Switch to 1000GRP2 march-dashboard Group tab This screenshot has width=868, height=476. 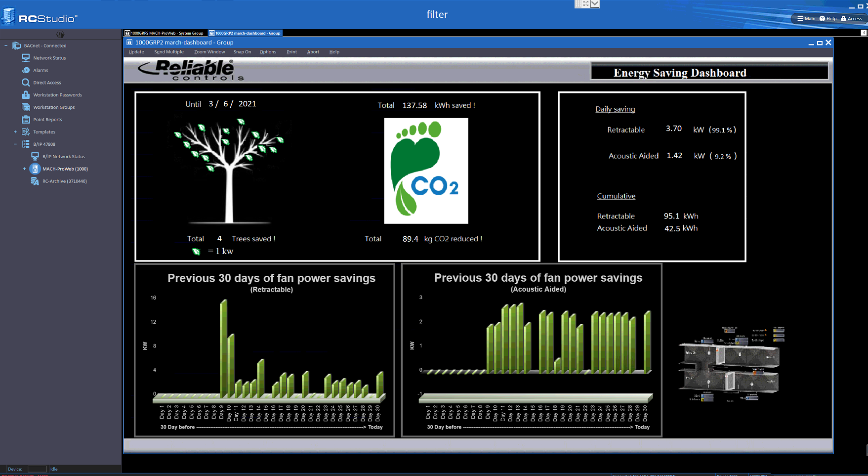[245, 33]
